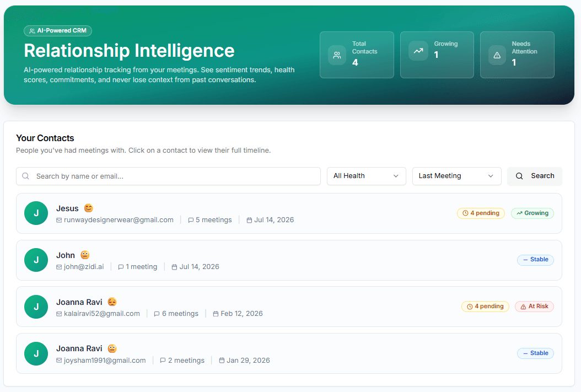Click the 5 meetings count text
The height and width of the screenshot is (392, 581).
point(214,220)
